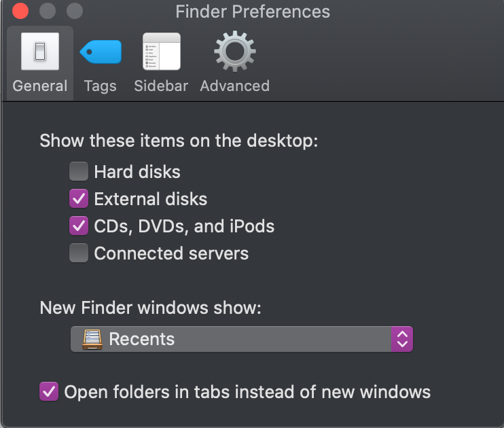
Task: Click the Recents drawer icon in dropdown
Action: tap(92, 339)
